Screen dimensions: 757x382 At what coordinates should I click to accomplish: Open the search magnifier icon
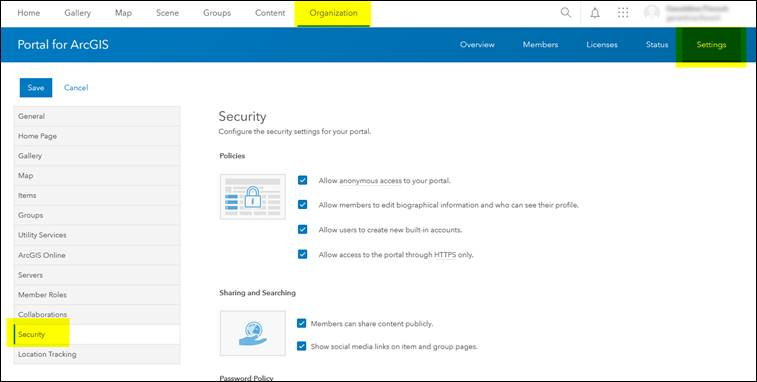[x=565, y=13]
